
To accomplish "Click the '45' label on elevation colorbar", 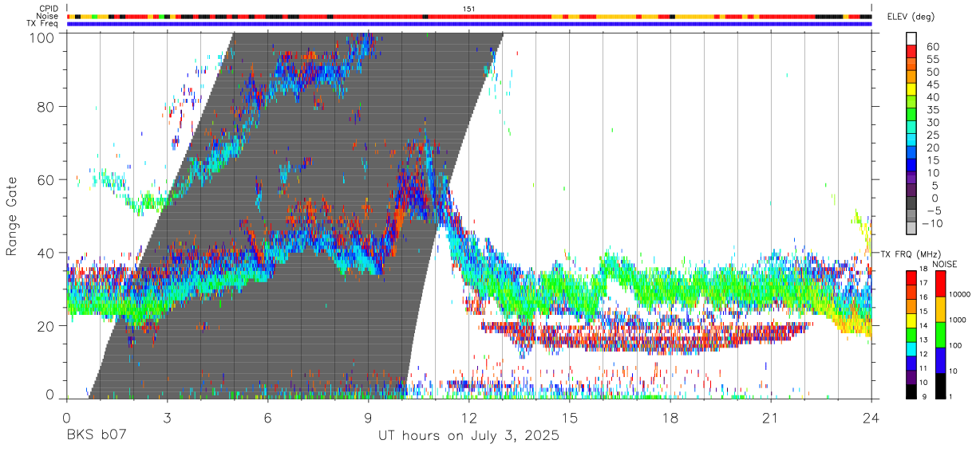I will (x=932, y=85).
